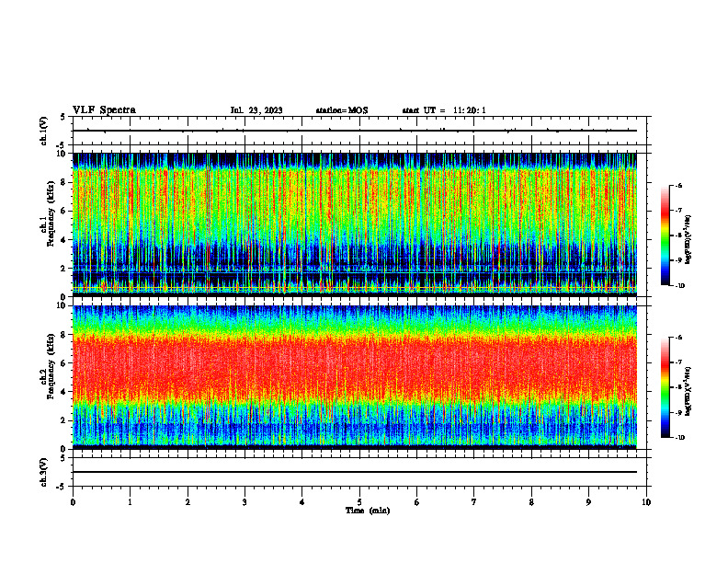Click the upper color bar's log(PSD) unit label
Screen dimensions: 728x563
point(688,239)
